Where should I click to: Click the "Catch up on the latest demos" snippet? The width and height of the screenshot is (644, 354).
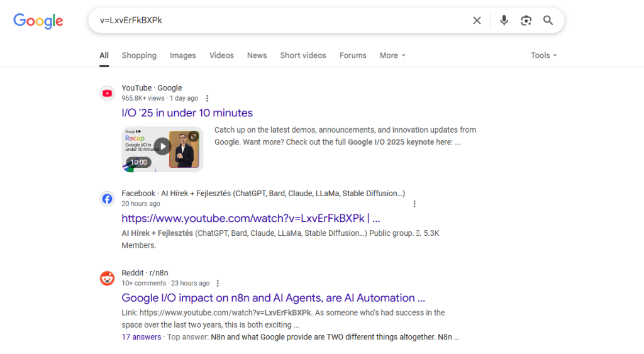point(345,136)
